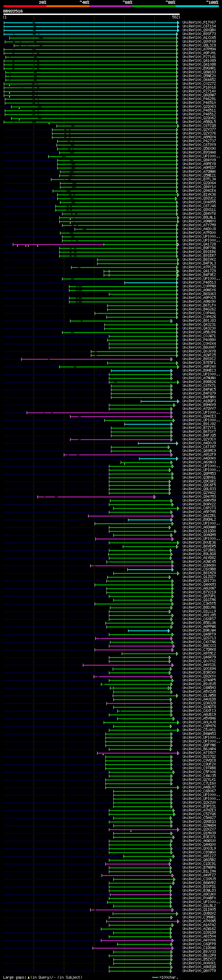The image size is (222, 980).
Task: Click the cyan alignment bar for UniRef100_P17067
Action: 91,23
